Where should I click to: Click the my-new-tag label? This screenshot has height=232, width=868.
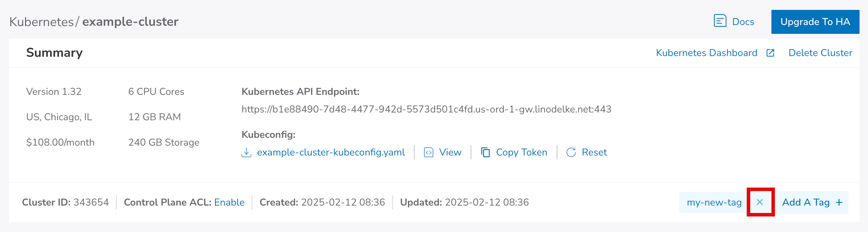click(x=714, y=202)
